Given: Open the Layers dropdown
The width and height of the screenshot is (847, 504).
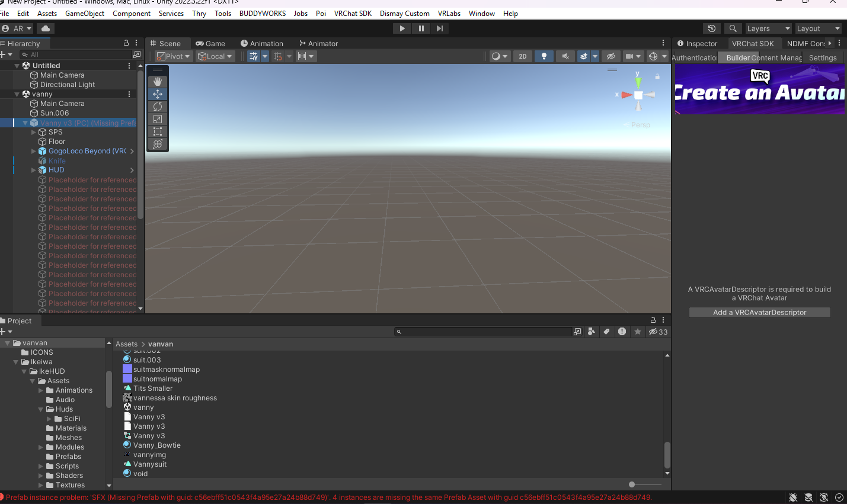Looking at the screenshot, I should 768,28.
